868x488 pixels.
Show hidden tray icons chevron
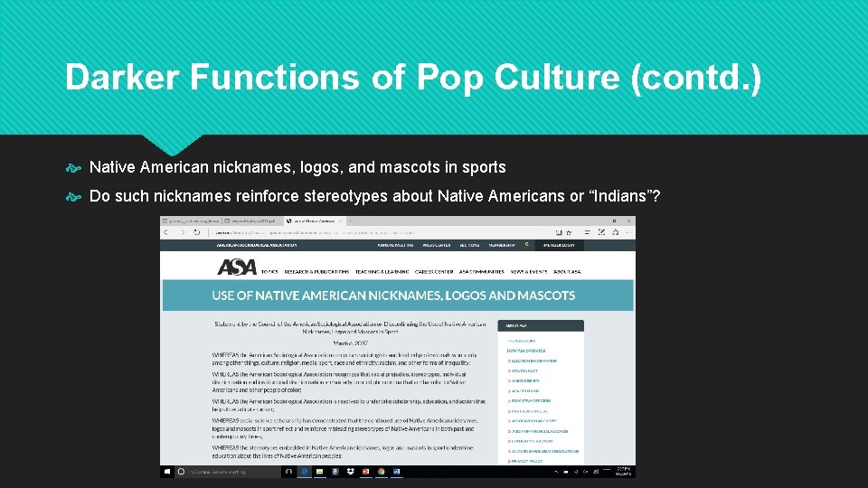[x=556, y=472]
